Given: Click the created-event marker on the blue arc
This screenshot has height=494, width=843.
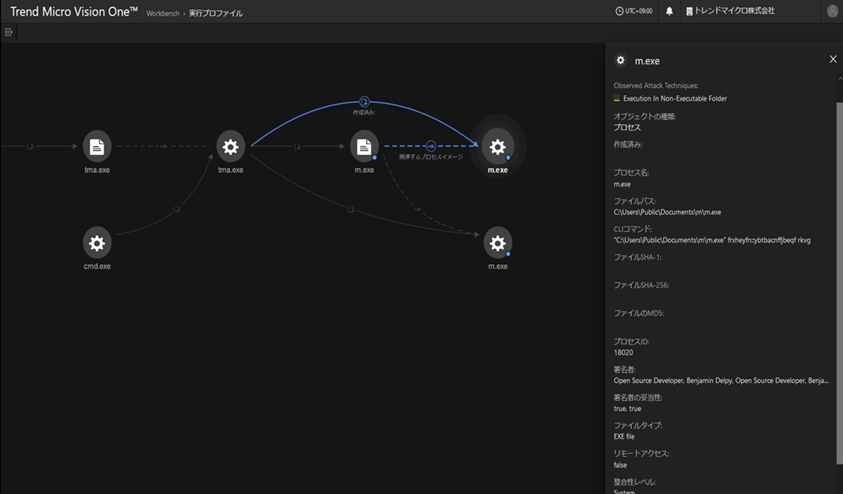Looking at the screenshot, I should click(364, 102).
